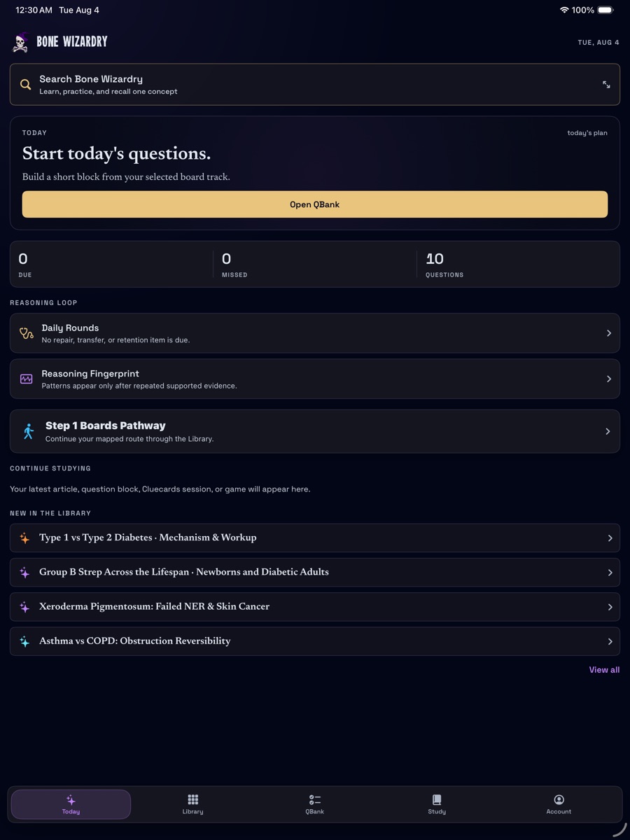The width and height of the screenshot is (630, 840).
Task: Click the sparkle icon beside Asthma vs COPD
Action: coord(24,641)
